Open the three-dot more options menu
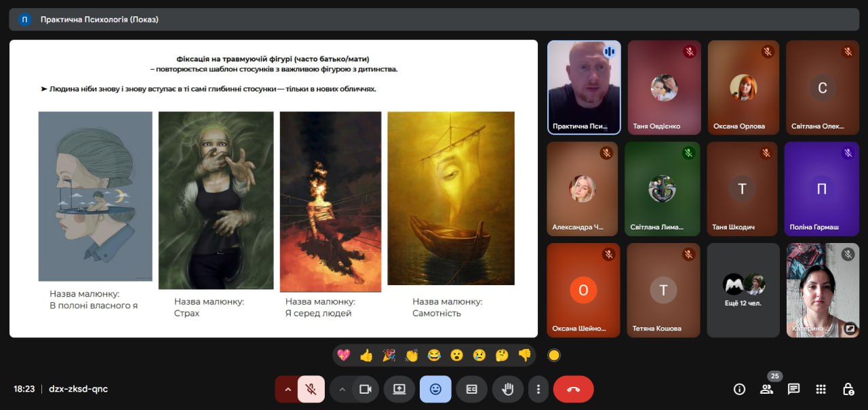The image size is (868, 410). [x=538, y=389]
